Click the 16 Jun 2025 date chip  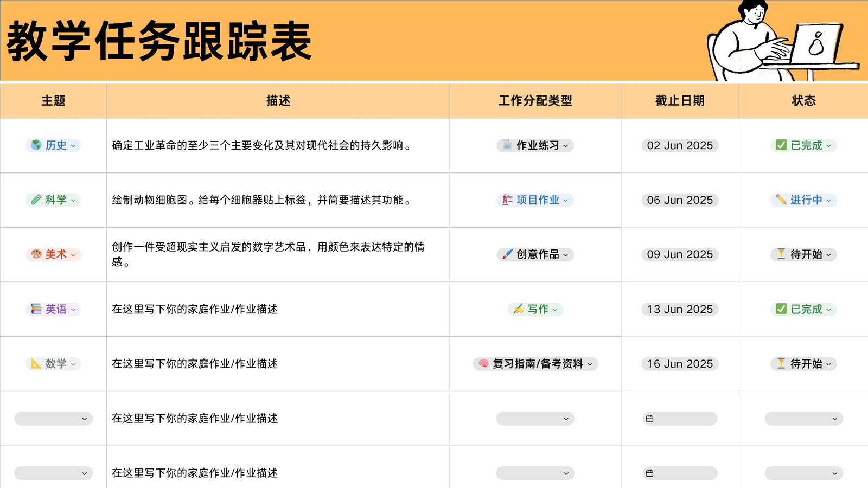click(x=680, y=364)
